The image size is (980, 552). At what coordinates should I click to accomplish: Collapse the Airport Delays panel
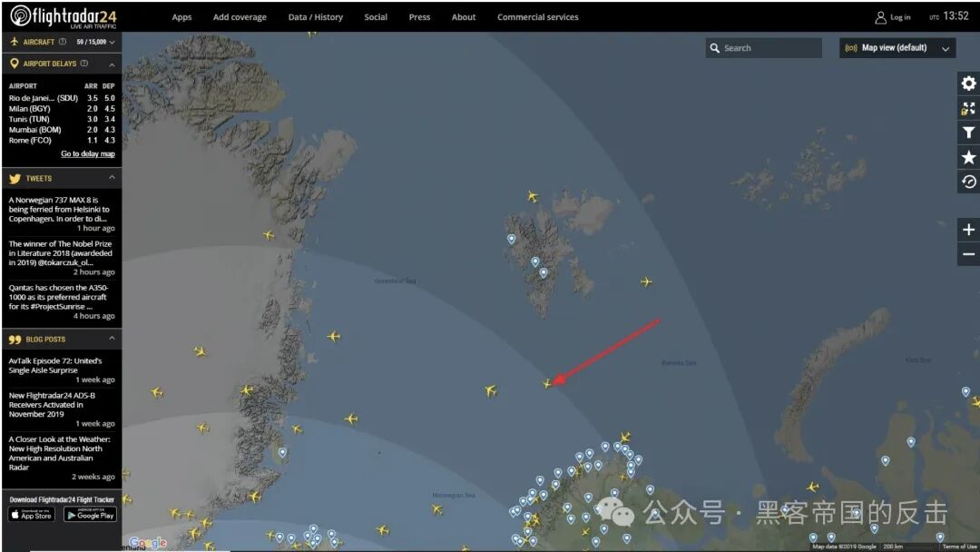point(112,64)
